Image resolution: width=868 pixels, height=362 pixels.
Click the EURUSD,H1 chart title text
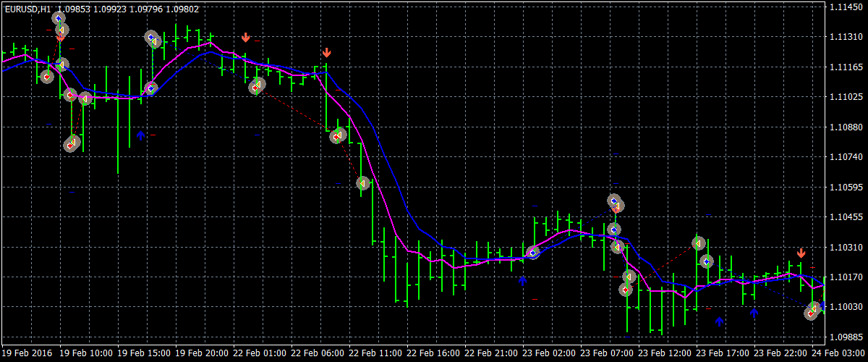(27, 9)
